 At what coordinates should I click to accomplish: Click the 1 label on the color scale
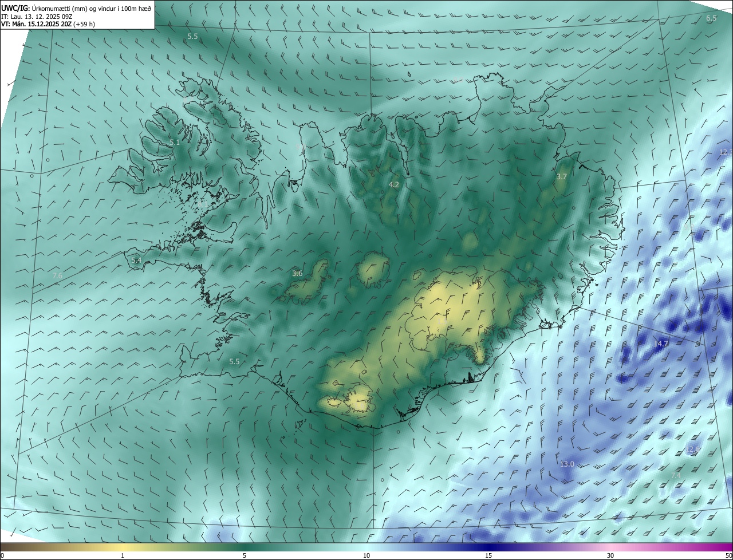click(x=123, y=556)
